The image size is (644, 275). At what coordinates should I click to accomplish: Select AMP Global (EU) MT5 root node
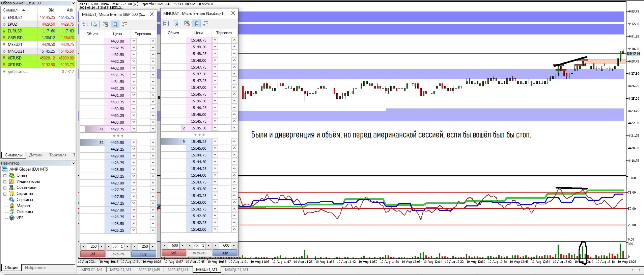pyautogui.click(x=29, y=169)
